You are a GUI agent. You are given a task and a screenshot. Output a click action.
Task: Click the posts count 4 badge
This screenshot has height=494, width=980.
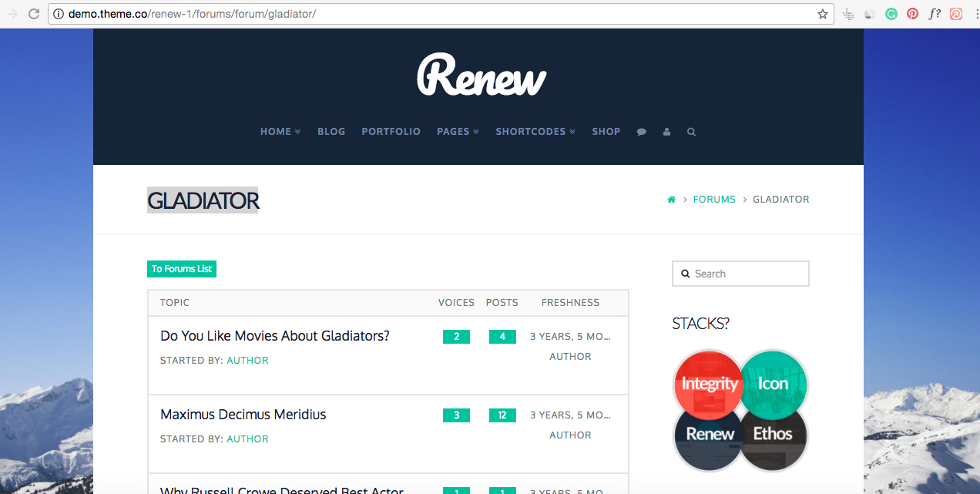click(x=502, y=337)
